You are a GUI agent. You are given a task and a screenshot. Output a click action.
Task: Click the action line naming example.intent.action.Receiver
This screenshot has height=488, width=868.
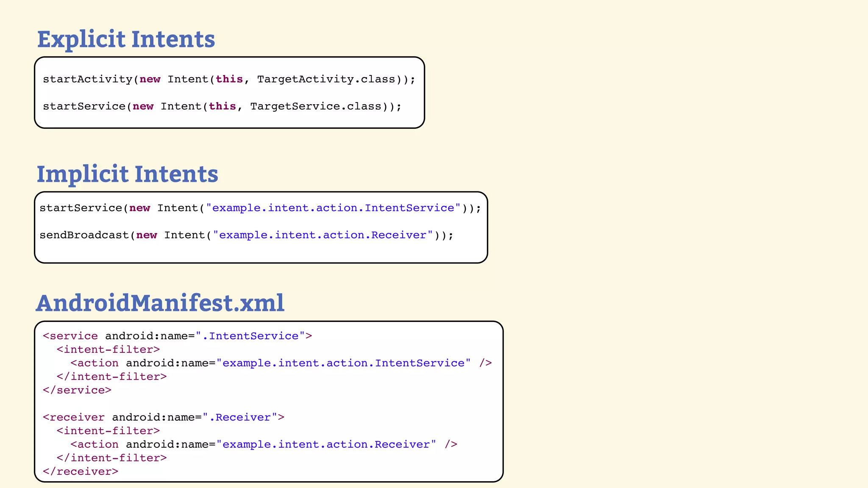click(264, 445)
